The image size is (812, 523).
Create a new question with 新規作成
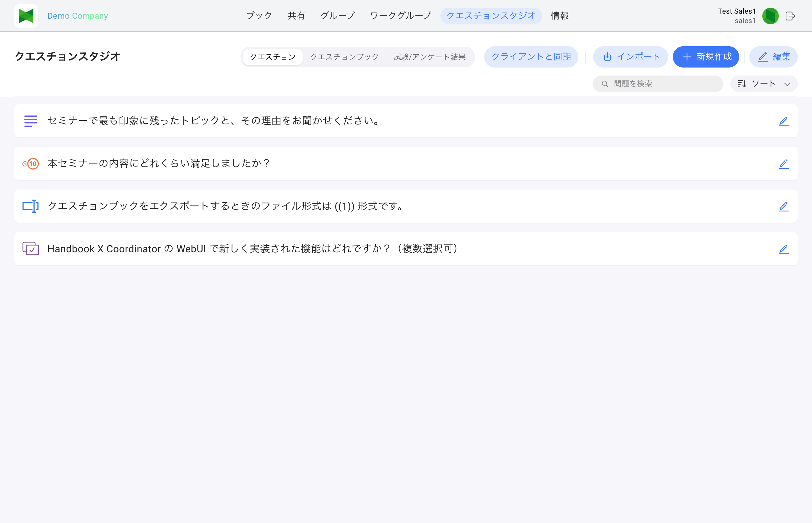[706, 57]
